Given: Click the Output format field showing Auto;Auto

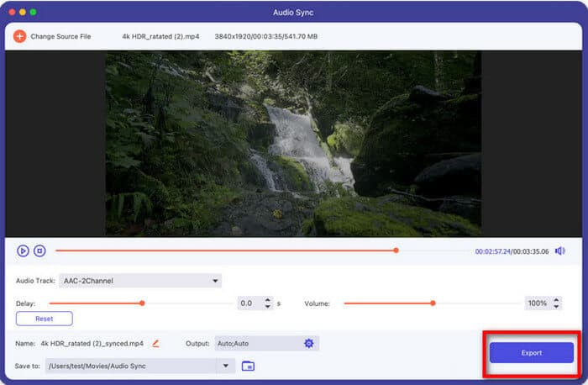Looking at the screenshot, I should point(256,343).
